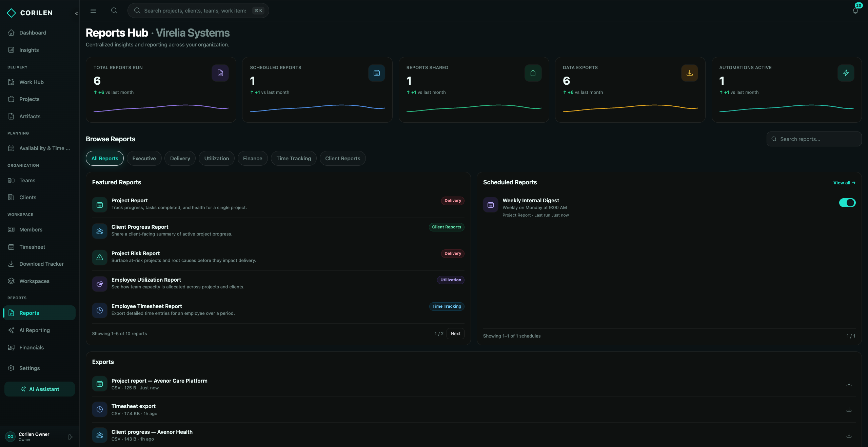Viewport: 868px width, 447px height.
Task: Click the Automations Active lightning icon
Action: [846, 73]
